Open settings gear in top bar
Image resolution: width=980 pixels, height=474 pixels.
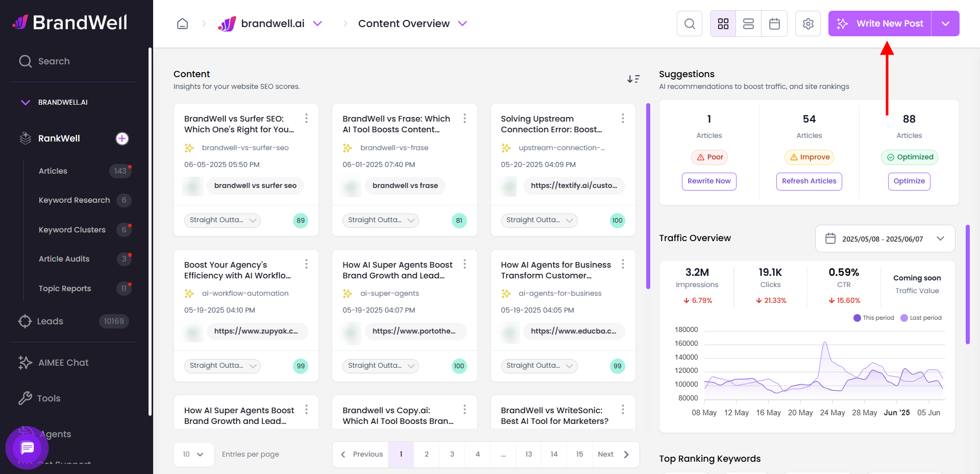[x=808, y=23]
